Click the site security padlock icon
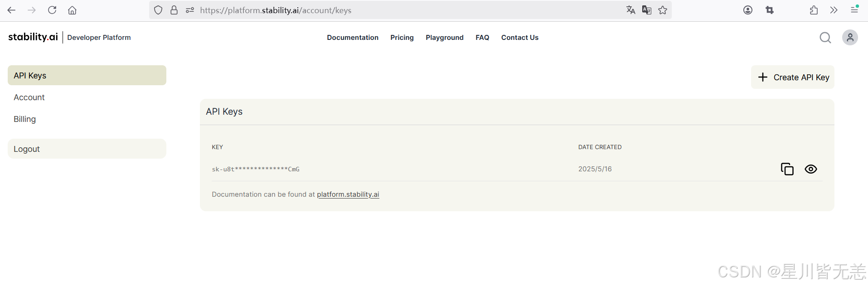Screen dimensions: 868x286 coord(174,10)
